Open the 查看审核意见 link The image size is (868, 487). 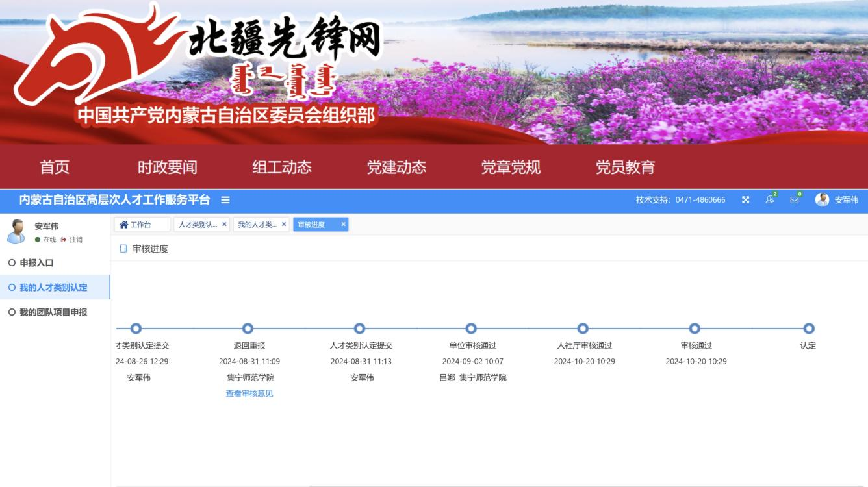[x=249, y=393]
